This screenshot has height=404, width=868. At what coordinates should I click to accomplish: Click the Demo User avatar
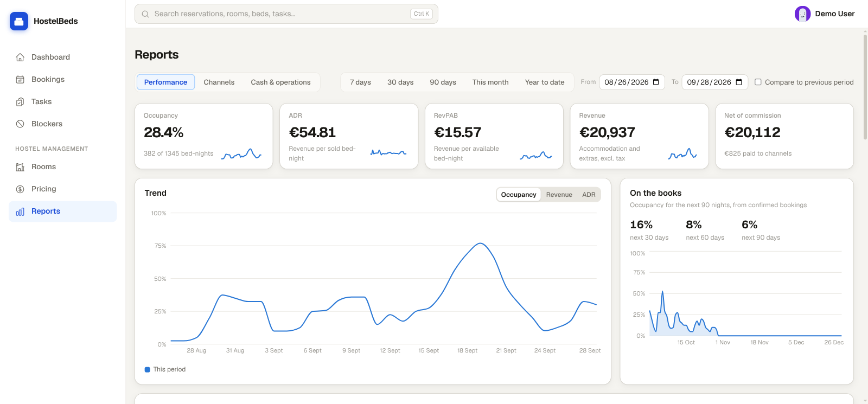point(802,14)
